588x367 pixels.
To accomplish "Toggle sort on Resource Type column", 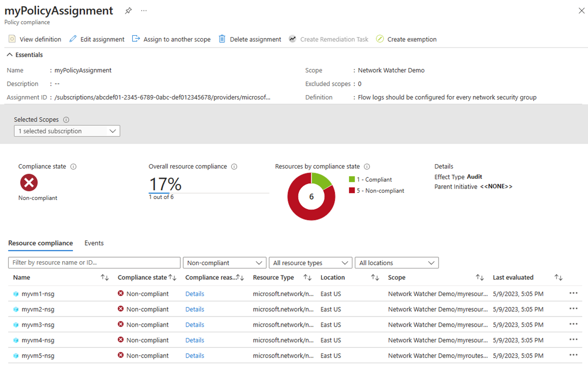I will coord(307,277).
